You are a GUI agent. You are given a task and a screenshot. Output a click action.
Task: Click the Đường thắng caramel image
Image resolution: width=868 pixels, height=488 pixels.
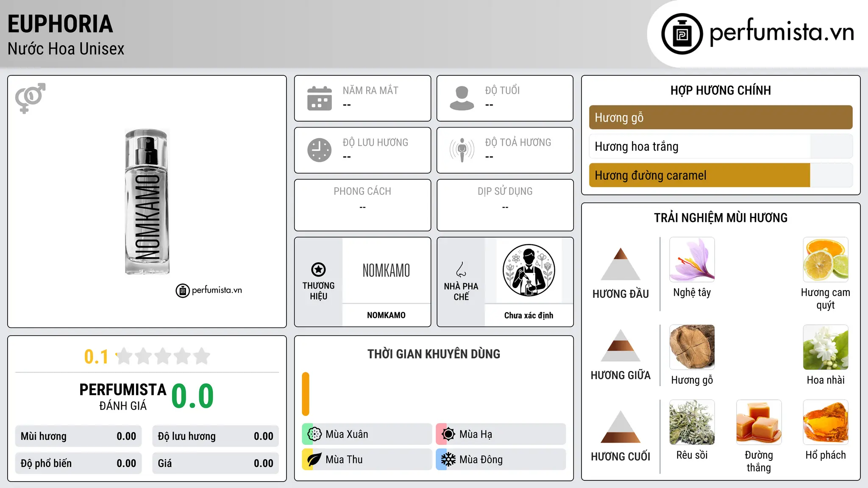pyautogui.click(x=759, y=422)
